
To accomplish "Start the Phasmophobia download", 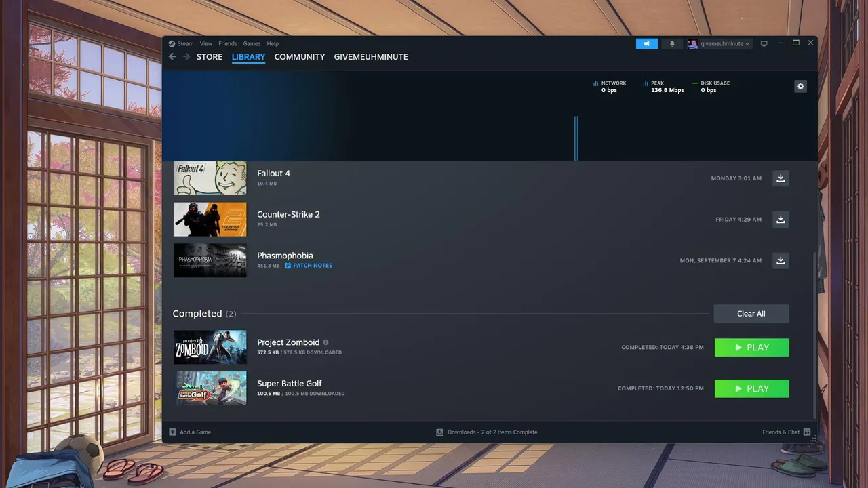I will pyautogui.click(x=781, y=260).
